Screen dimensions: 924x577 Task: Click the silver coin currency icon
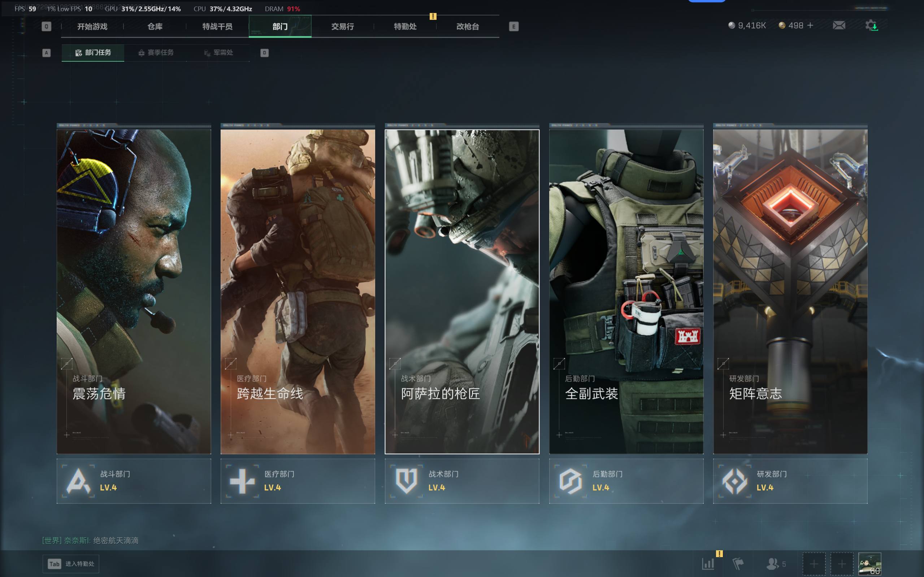731,25
